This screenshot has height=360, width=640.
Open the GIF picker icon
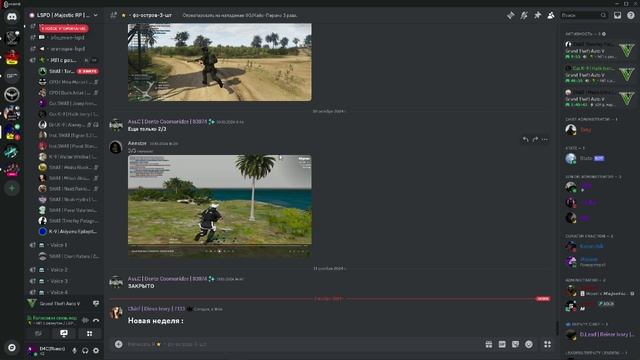(x=502, y=344)
